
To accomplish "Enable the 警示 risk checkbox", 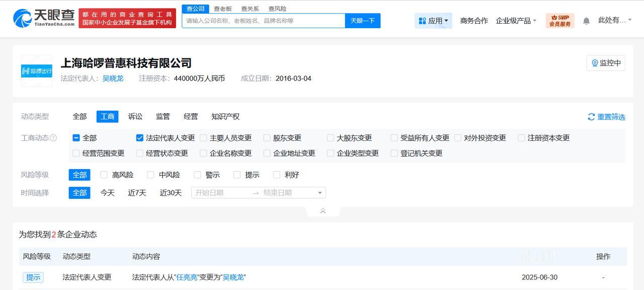I will pos(197,175).
